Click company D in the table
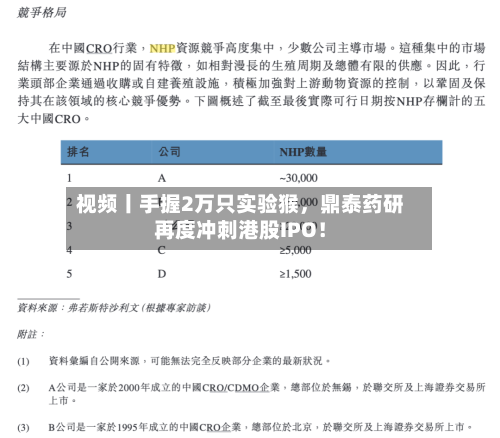The width and height of the screenshot is (500, 438). tap(162, 274)
